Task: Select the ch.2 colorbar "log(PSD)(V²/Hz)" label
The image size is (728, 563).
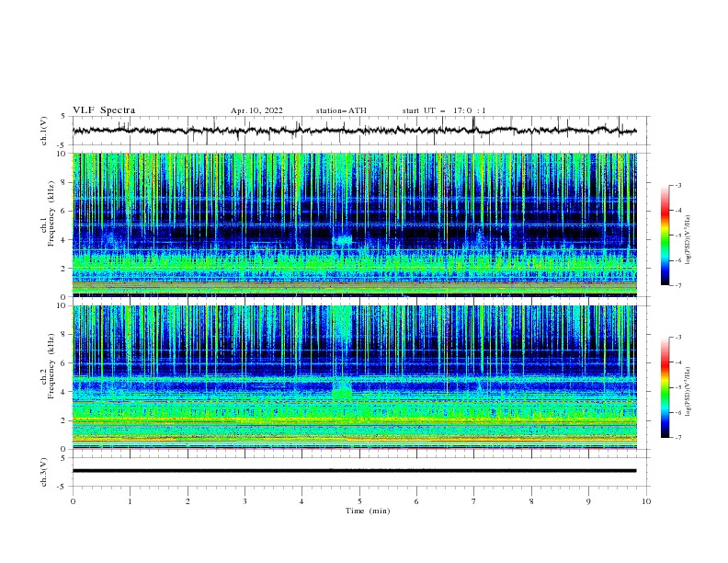Action: [x=688, y=392]
